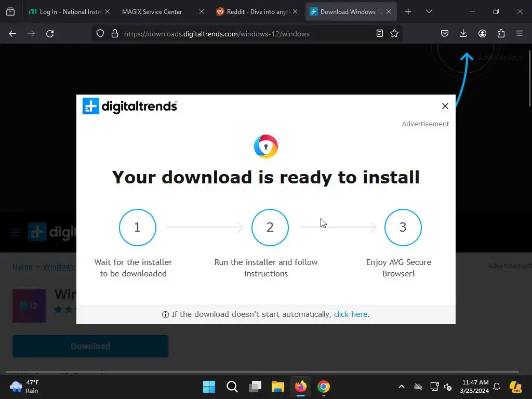Screen dimensions: 532x399
Task: Go forward one page
Action: 31,34
